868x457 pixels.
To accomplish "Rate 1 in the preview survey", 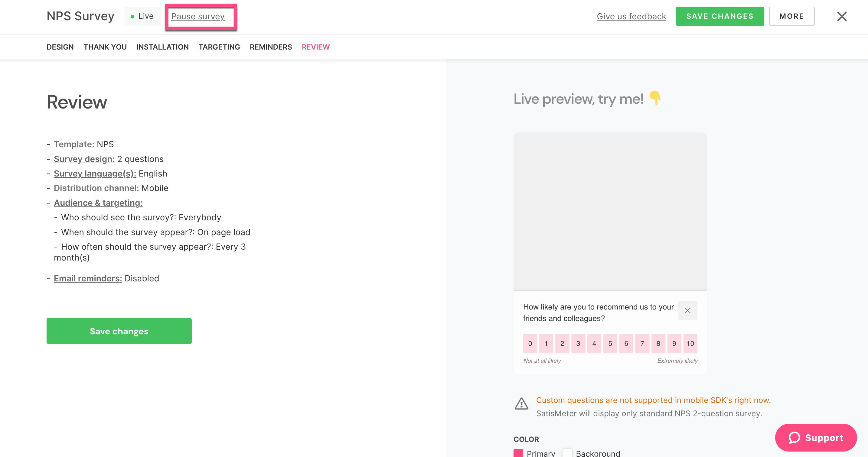I will pyautogui.click(x=546, y=343).
